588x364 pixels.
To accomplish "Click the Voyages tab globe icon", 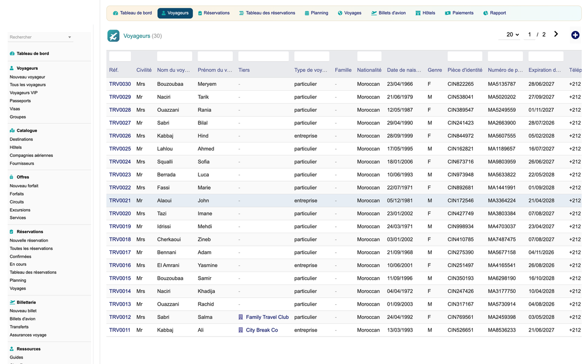I will (340, 13).
